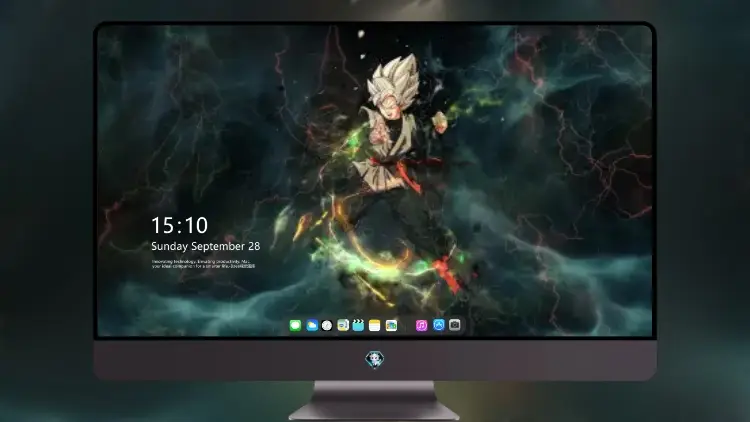Click the 15:10 clock widget
The height and width of the screenshot is (422, 750).
click(x=179, y=225)
